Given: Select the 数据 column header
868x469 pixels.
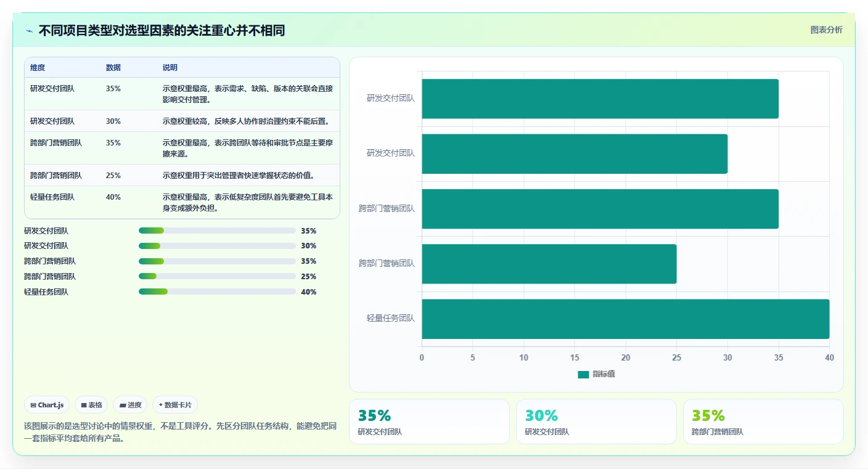Looking at the screenshot, I should (113, 68).
